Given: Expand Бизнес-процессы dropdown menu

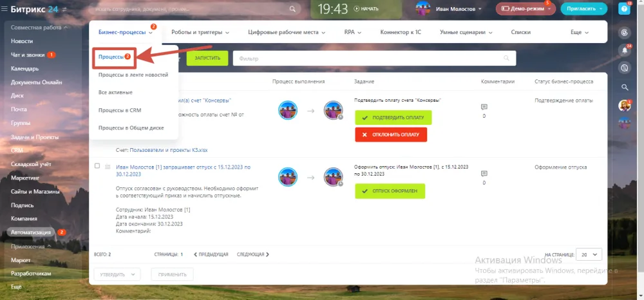Looking at the screenshot, I should [x=126, y=32].
